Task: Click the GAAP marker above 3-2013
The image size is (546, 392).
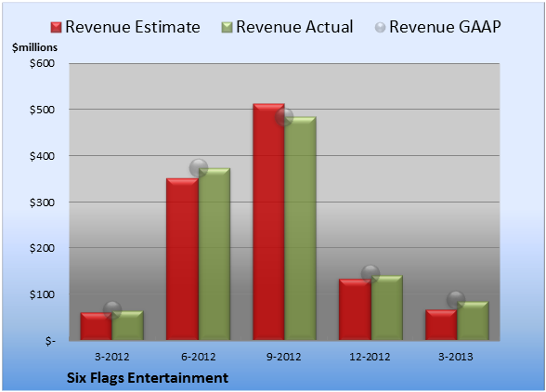Action: pyautogui.click(x=456, y=299)
